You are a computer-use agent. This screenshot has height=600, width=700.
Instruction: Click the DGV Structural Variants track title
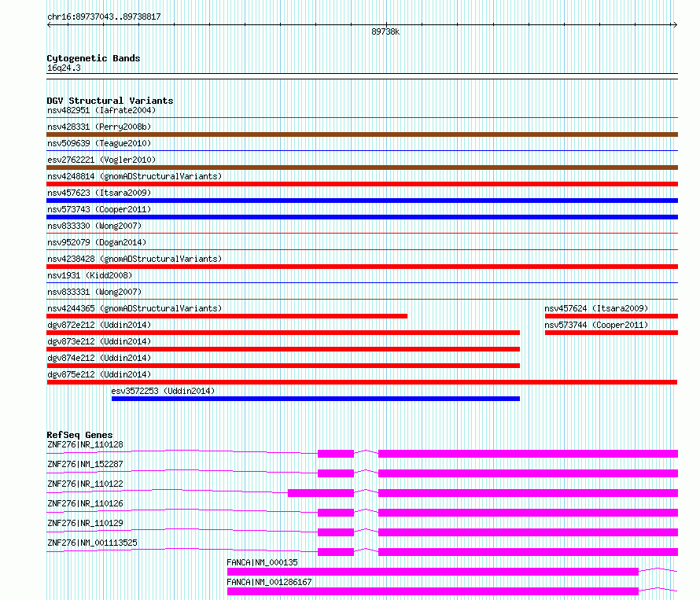pyautogui.click(x=110, y=101)
